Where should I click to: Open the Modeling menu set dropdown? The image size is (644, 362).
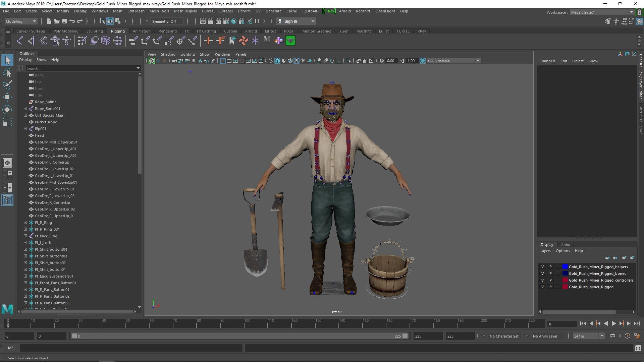(20, 21)
